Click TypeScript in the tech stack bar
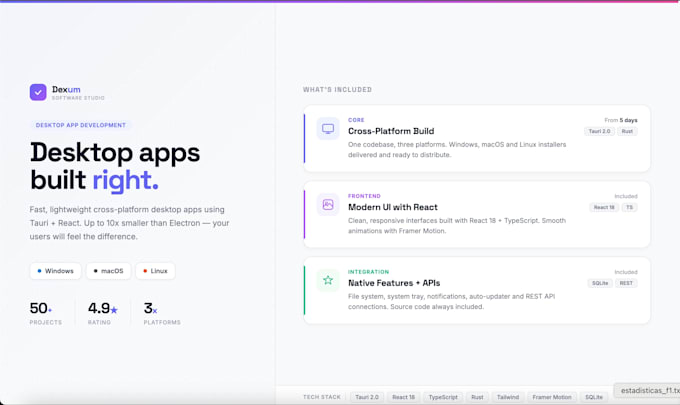Image resolution: width=680 pixels, height=405 pixels. pyautogui.click(x=443, y=397)
